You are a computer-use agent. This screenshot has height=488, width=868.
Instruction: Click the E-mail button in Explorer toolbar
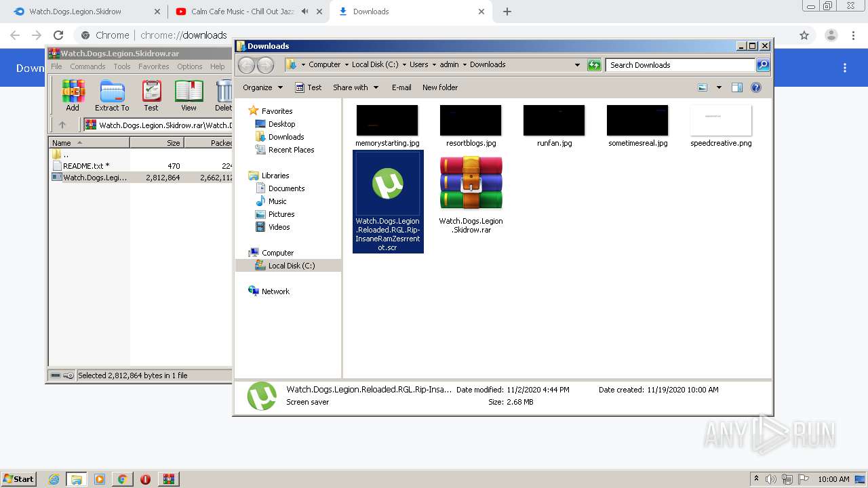click(401, 87)
